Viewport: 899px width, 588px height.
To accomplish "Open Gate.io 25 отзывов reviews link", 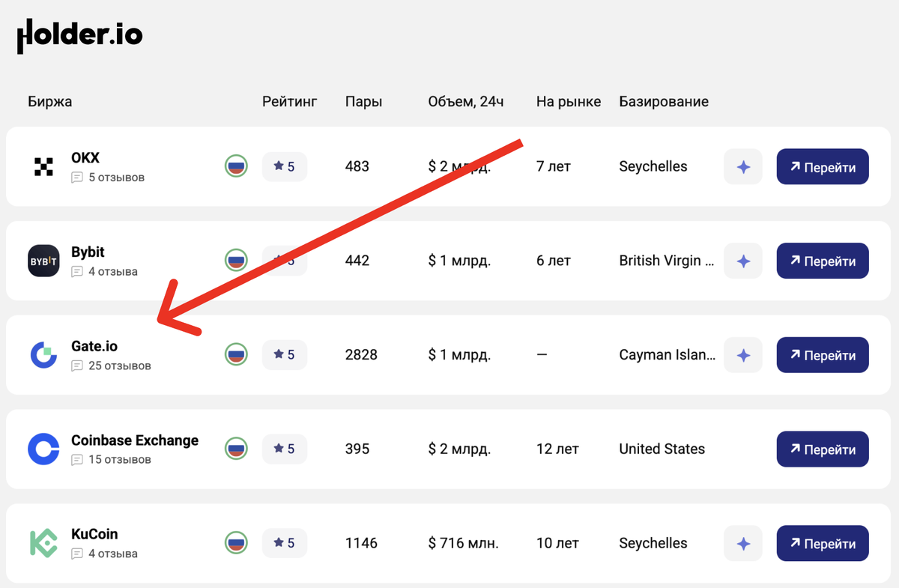I will [x=111, y=366].
